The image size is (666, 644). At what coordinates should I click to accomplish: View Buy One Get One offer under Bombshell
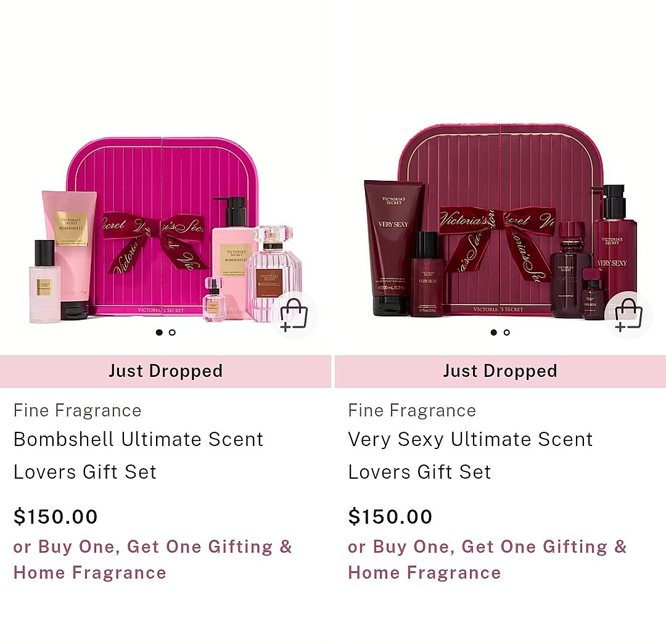153,559
